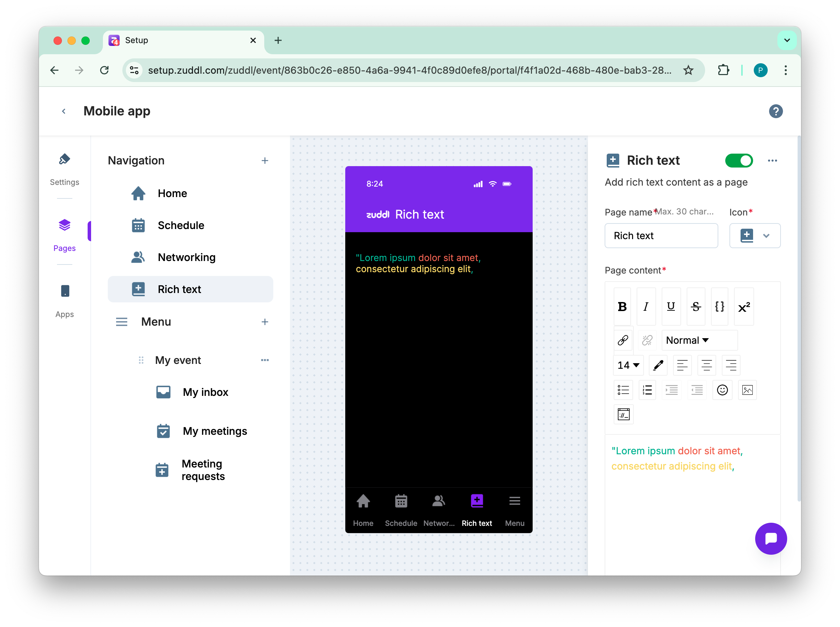Screen dimensions: 840x627
Task: Open the text color picker pen
Action: click(x=658, y=365)
